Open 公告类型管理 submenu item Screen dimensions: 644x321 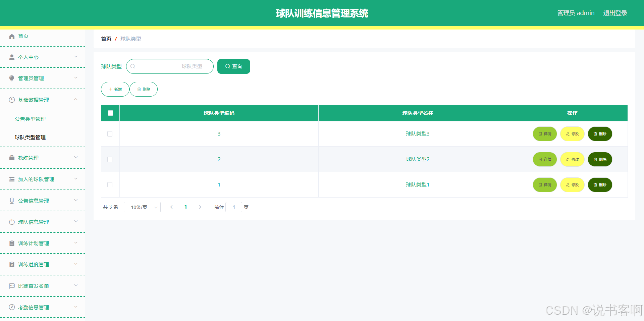coord(30,119)
